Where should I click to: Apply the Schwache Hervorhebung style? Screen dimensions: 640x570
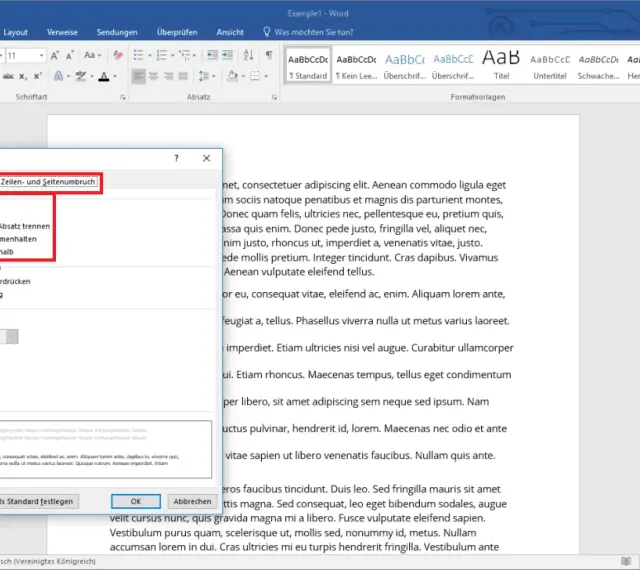[x=598, y=66]
